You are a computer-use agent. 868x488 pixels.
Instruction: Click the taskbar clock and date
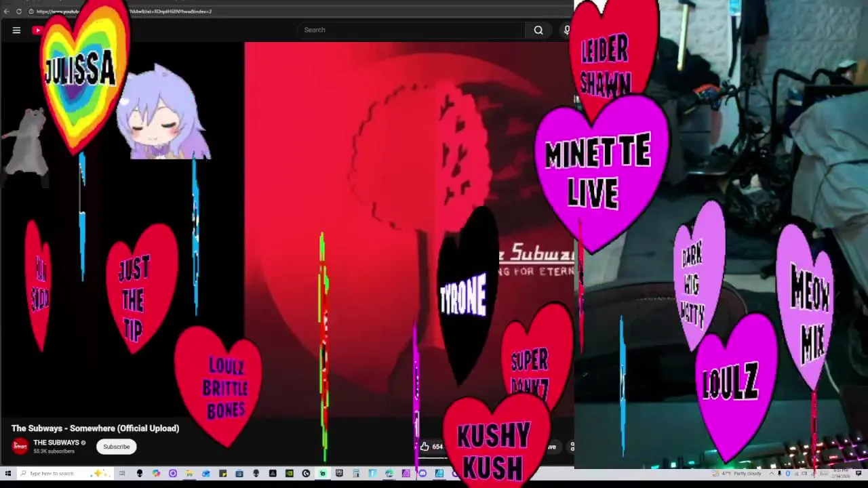point(840,473)
